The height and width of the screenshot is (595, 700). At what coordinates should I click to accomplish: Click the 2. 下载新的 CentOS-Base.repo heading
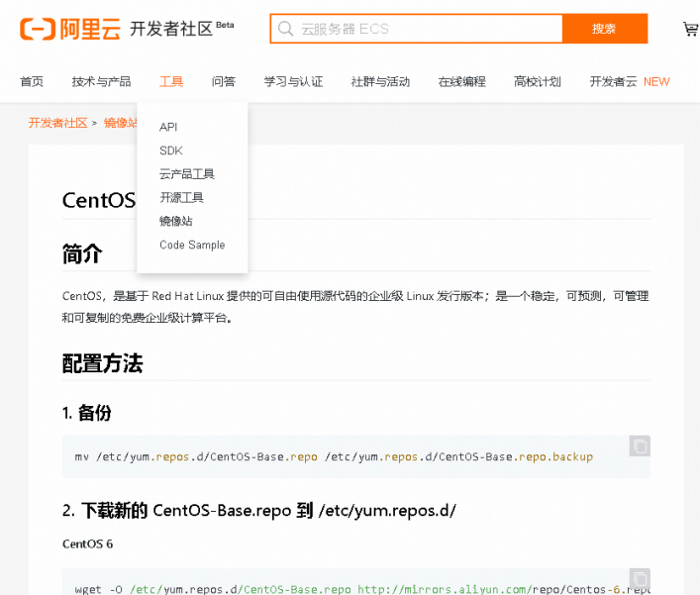[259, 510]
